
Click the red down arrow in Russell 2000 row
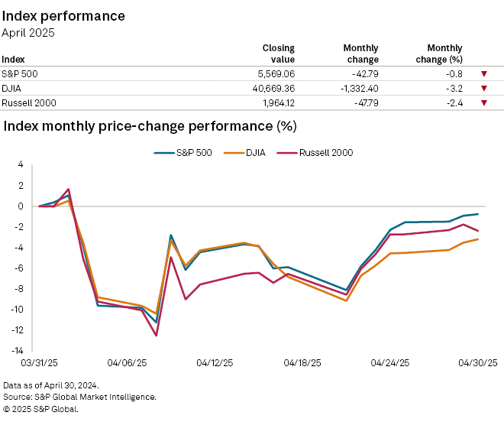484,102
